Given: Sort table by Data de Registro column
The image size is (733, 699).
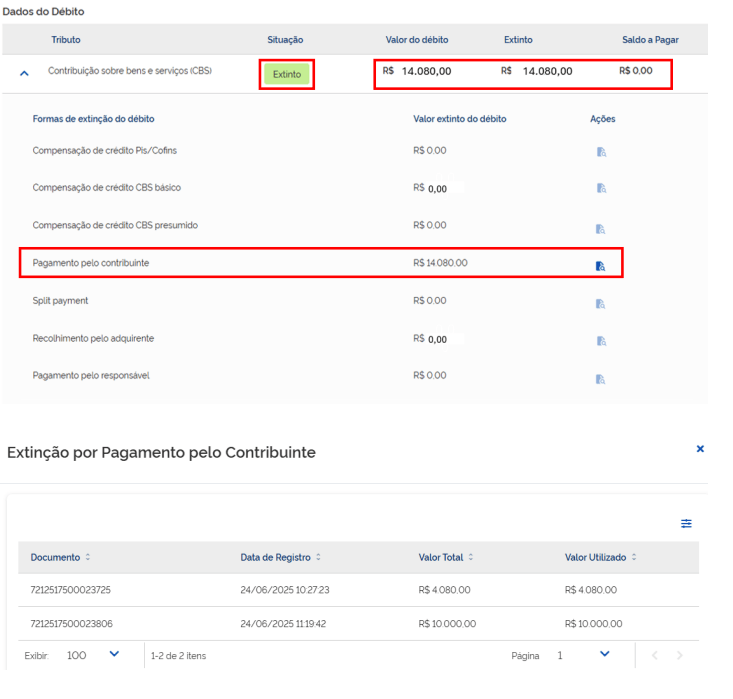Looking at the screenshot, I should (x=318, y=557).
